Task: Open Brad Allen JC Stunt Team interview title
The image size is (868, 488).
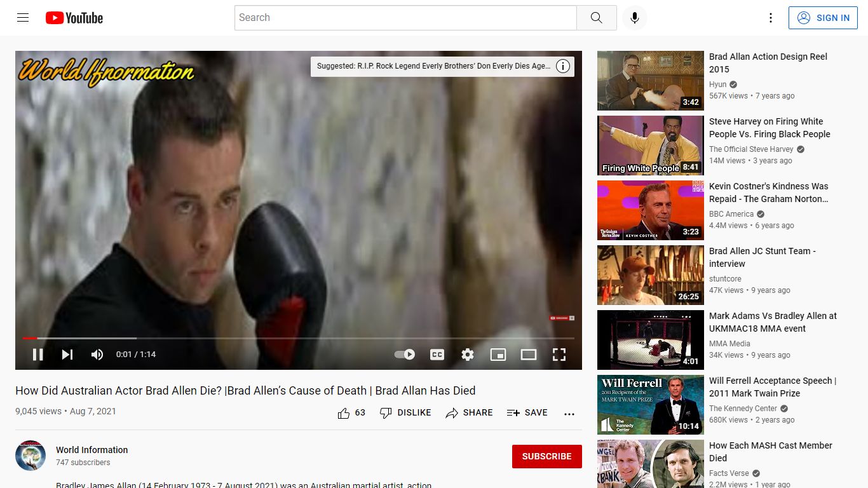Action: pos(763,257)
